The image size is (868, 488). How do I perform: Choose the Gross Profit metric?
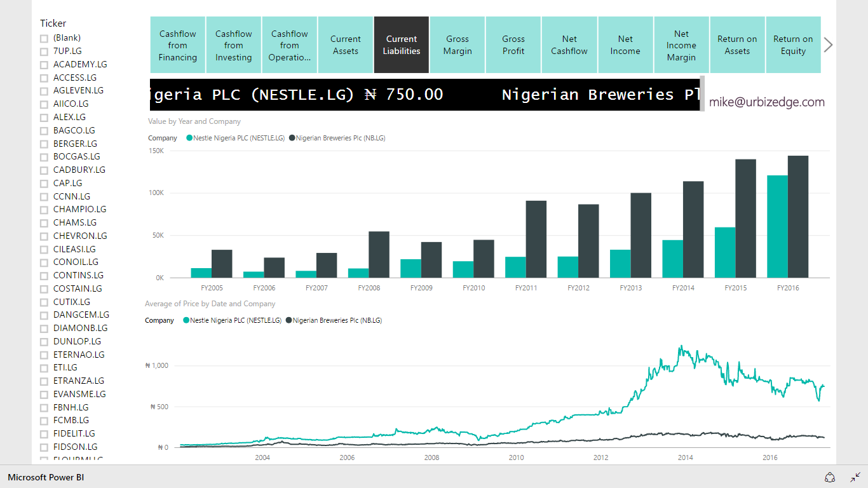[x=513, y=45]
